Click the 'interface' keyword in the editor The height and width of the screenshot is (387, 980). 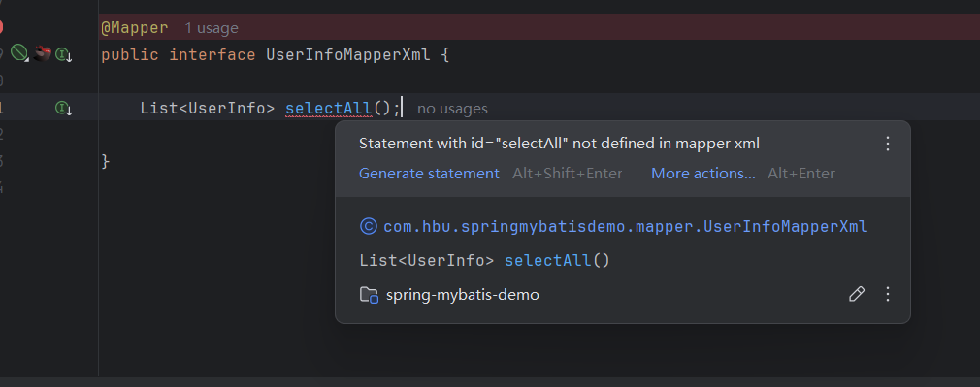point(212,54)
